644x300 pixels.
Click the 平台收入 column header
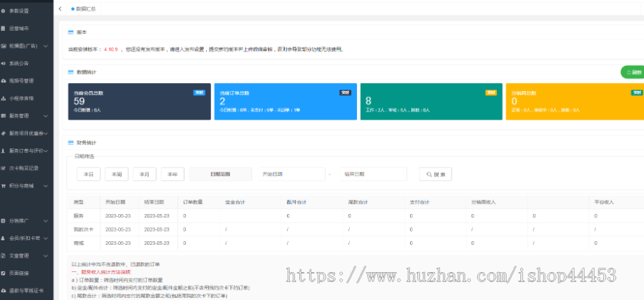[x=604, y=202]
